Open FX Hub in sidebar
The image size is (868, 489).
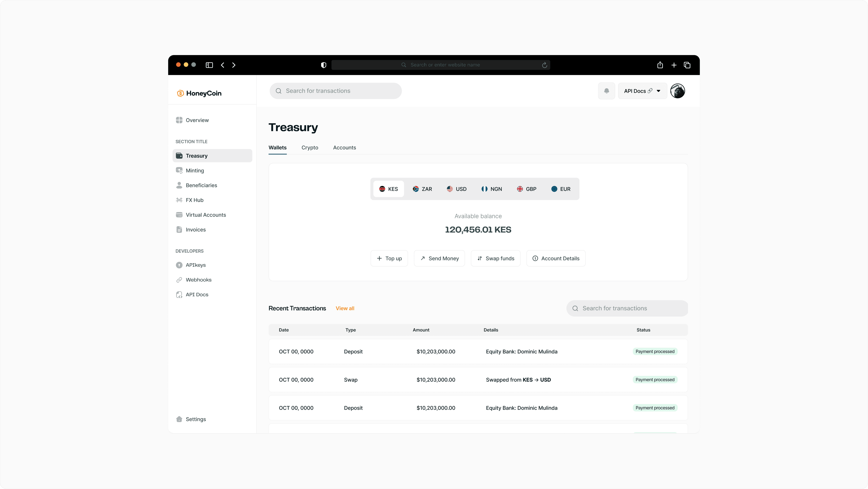point(194,200)
